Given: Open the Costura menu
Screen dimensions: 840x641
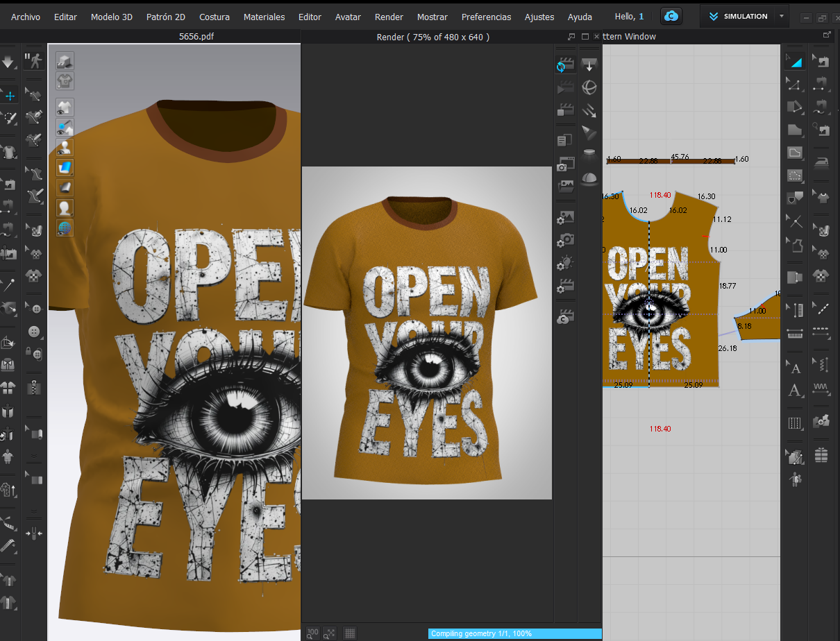Looking at the screenshot, I should [x=214, y=17].
